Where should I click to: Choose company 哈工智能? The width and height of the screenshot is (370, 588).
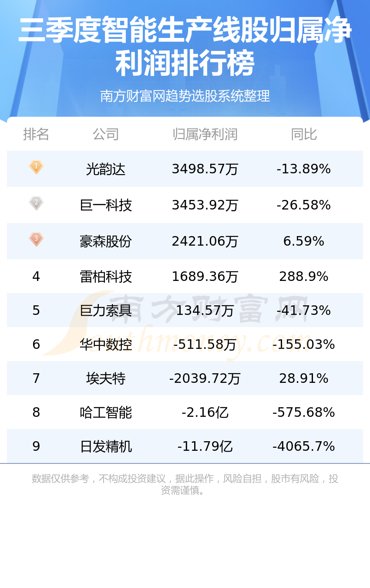[x=106, y=412]
